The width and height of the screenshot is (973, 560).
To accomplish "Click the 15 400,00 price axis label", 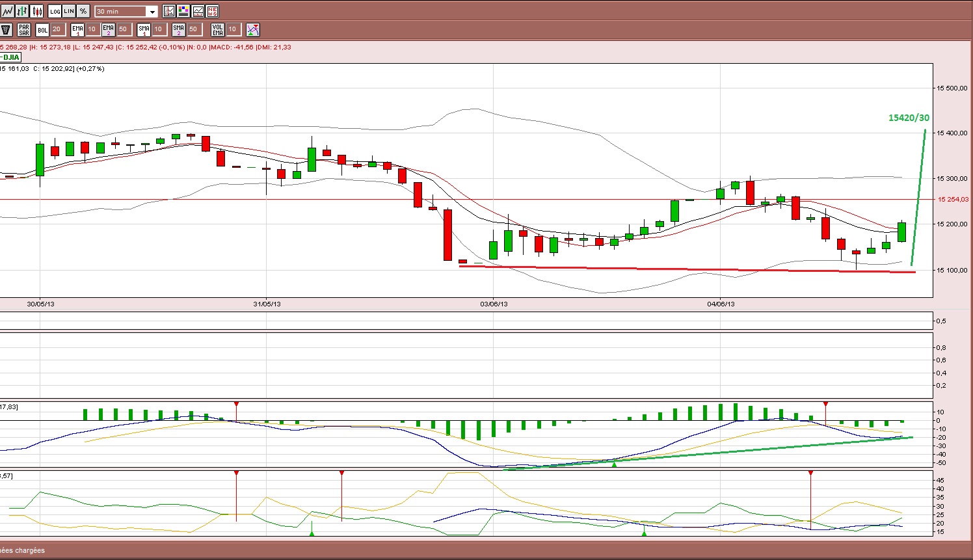I will pos(952,133).
